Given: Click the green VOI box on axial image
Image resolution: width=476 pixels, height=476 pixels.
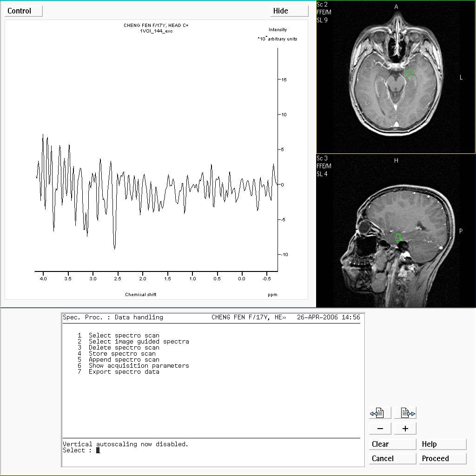Looking at the screenshot, I should 410,73.
